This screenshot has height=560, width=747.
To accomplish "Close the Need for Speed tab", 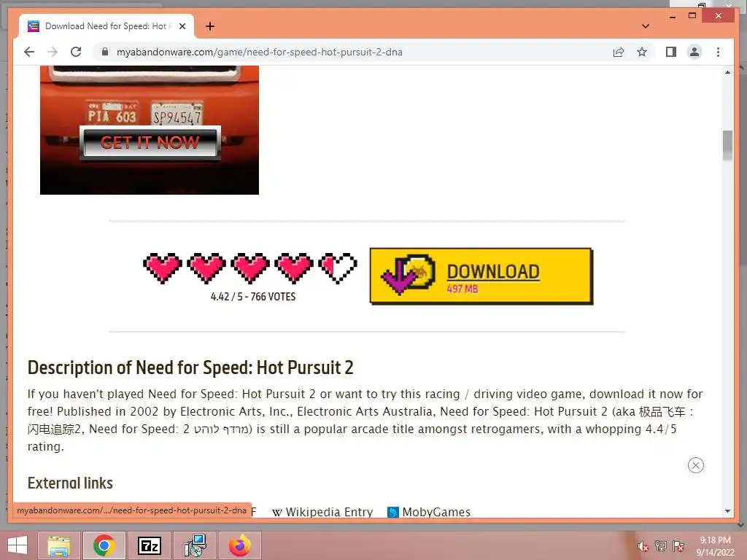I will coord(182,26).
